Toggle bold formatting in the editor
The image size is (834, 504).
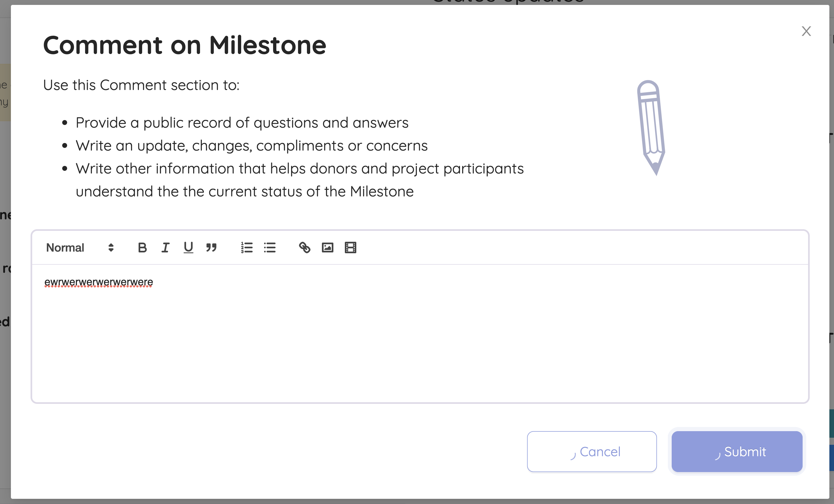pos(142,248)
